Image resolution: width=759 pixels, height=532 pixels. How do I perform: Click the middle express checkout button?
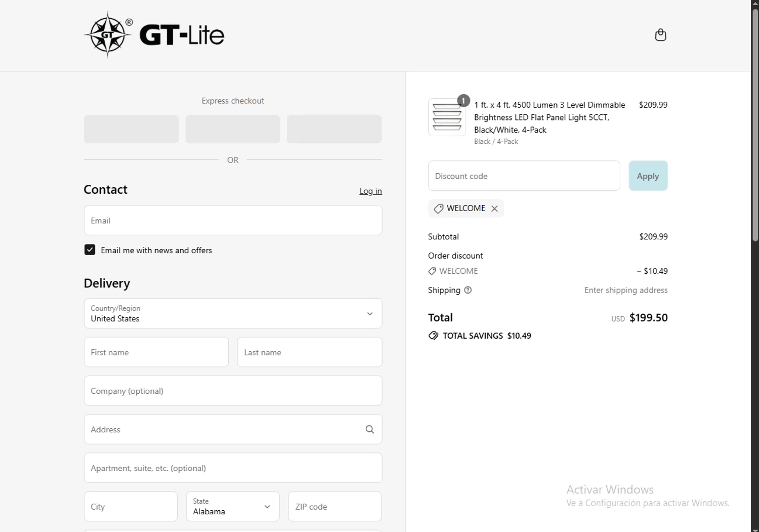[x=233, y=129]
